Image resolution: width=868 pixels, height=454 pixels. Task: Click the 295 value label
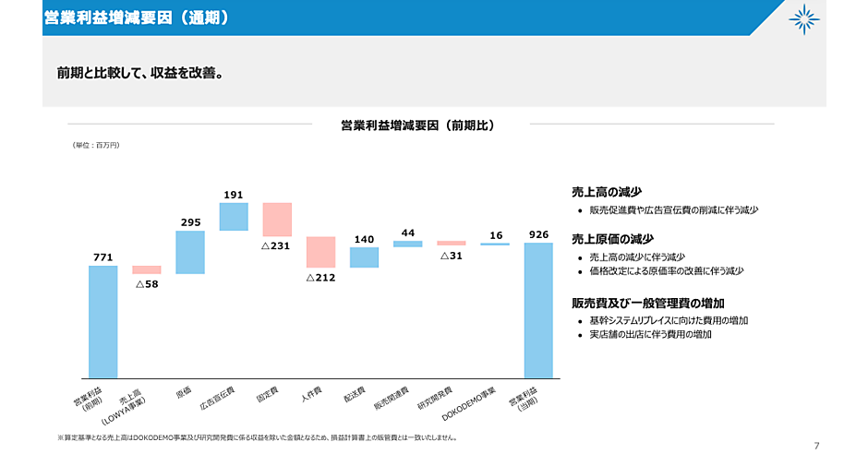click(x=190, y=222)
